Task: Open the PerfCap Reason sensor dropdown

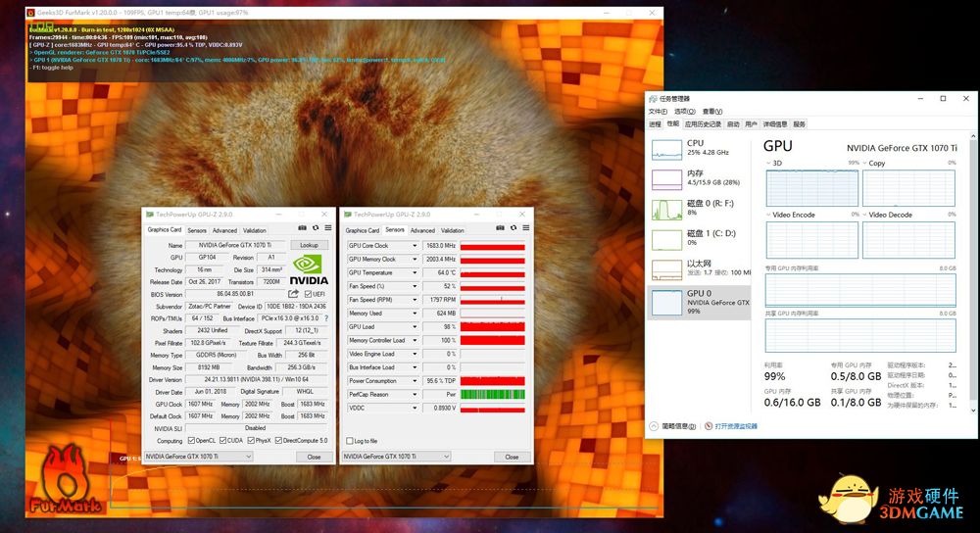Action: click(415, 394)
